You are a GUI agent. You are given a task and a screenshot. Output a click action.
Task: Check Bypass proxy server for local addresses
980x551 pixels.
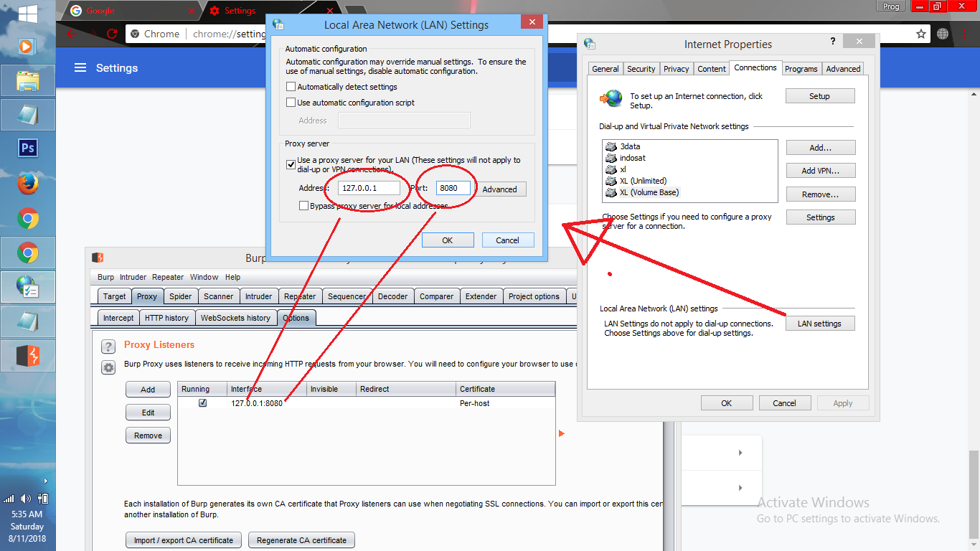pyautogui.click(x=303, y=205)
